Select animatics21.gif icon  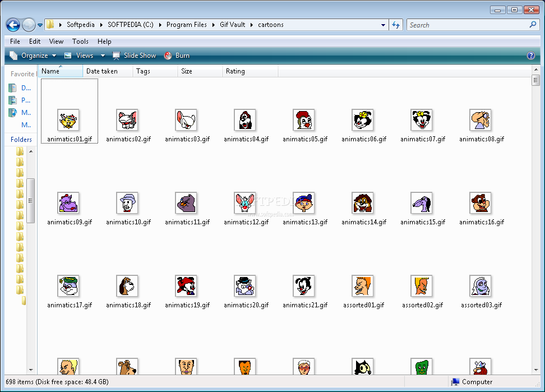click(x=304, y=286)
